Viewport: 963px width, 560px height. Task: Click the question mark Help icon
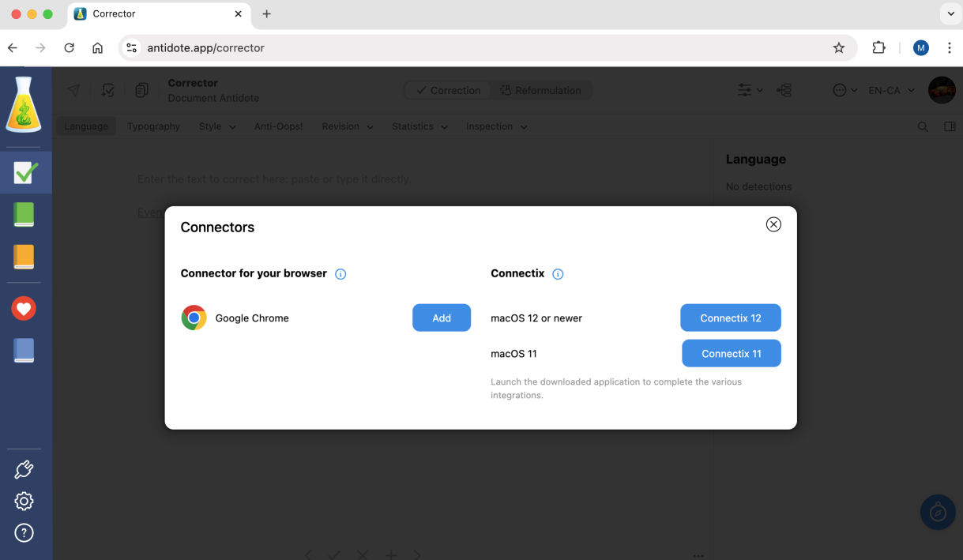pyautogui.click(x=24, y=533)
